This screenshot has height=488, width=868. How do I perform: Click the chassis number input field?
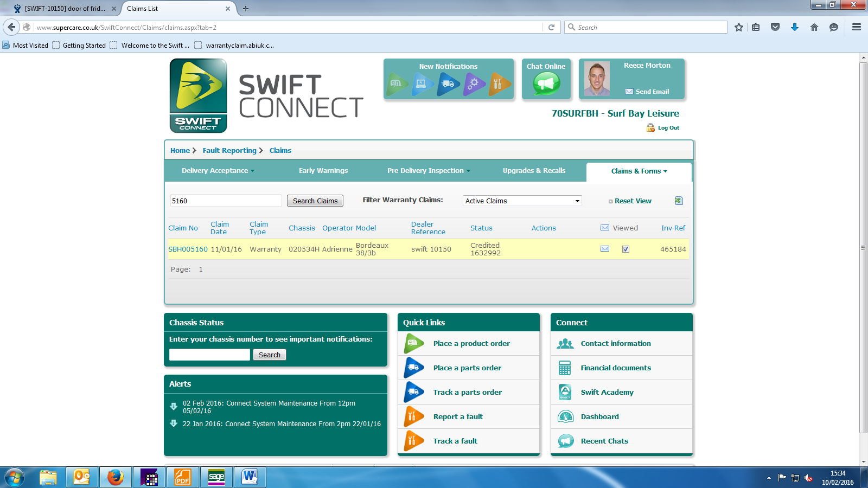tap(209, 355)
